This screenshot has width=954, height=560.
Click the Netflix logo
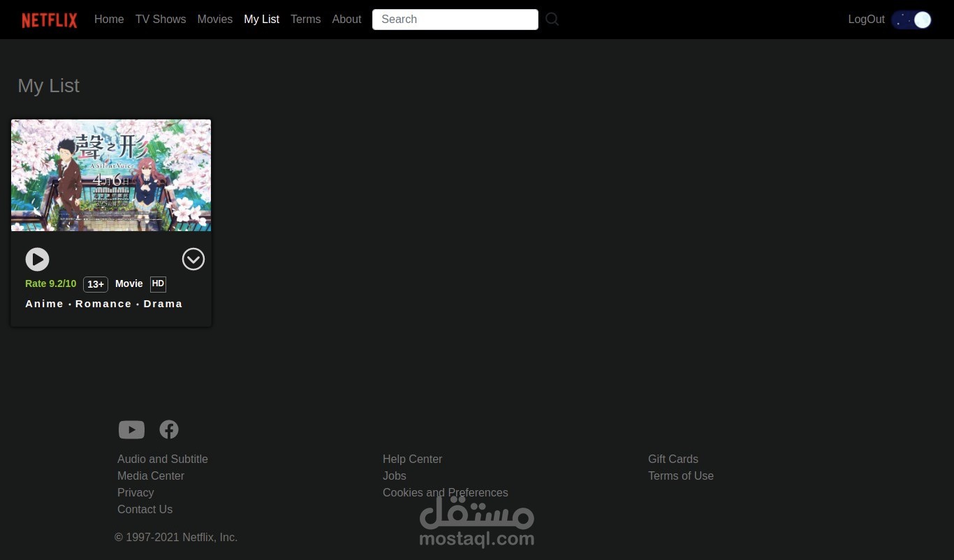click(x=50, y=20)
